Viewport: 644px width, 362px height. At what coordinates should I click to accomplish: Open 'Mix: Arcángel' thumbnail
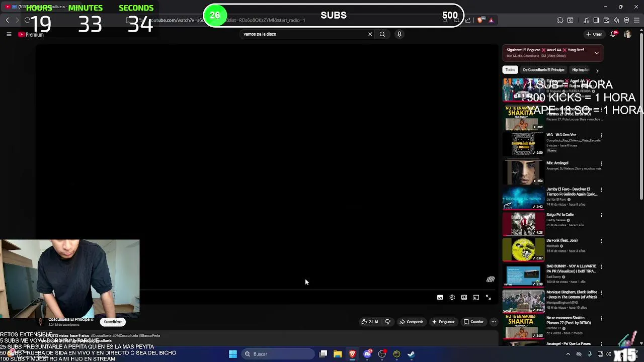tap(523, 172)
